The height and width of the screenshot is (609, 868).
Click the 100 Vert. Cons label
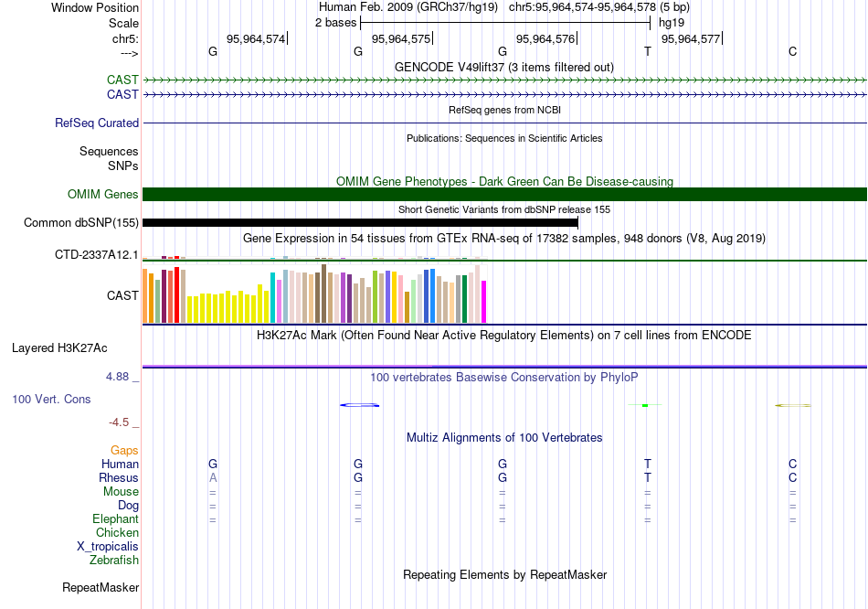[51, 399]
